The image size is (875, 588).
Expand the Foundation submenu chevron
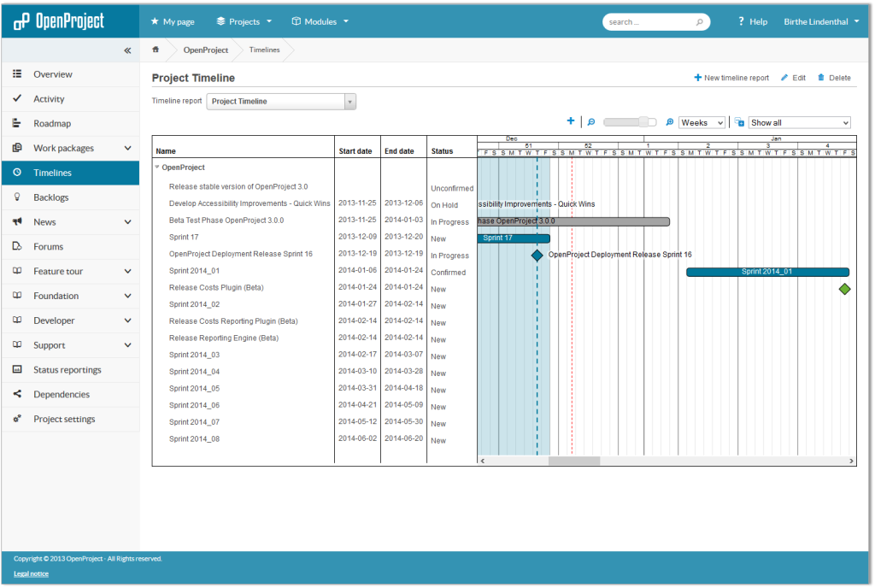(x=128, y=296)
